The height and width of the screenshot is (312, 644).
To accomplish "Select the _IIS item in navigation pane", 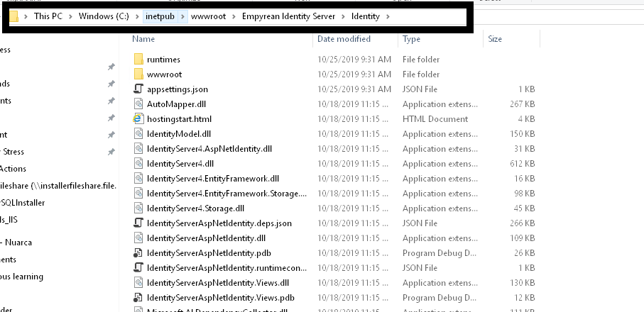I will [x=9, y=220].
